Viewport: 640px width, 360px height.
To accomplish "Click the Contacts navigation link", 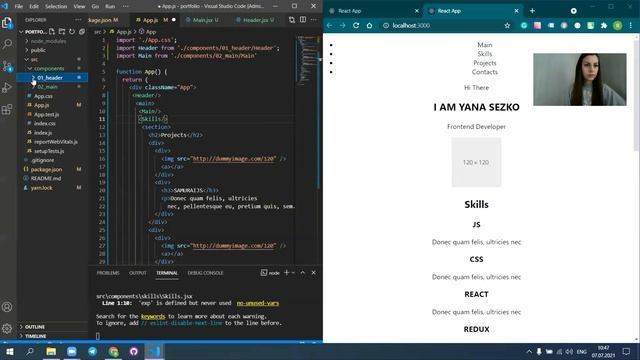I will click(x=484, y=72).
